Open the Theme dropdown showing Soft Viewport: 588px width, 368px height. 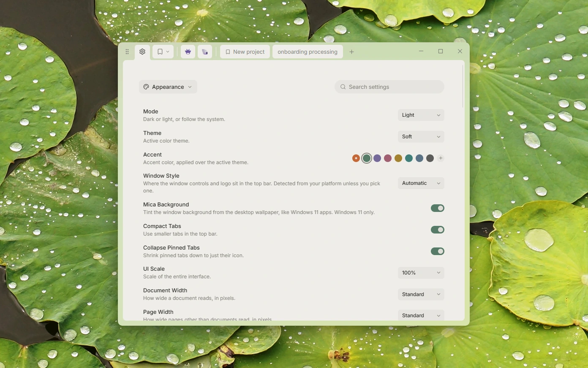click(x=421, y=137)
